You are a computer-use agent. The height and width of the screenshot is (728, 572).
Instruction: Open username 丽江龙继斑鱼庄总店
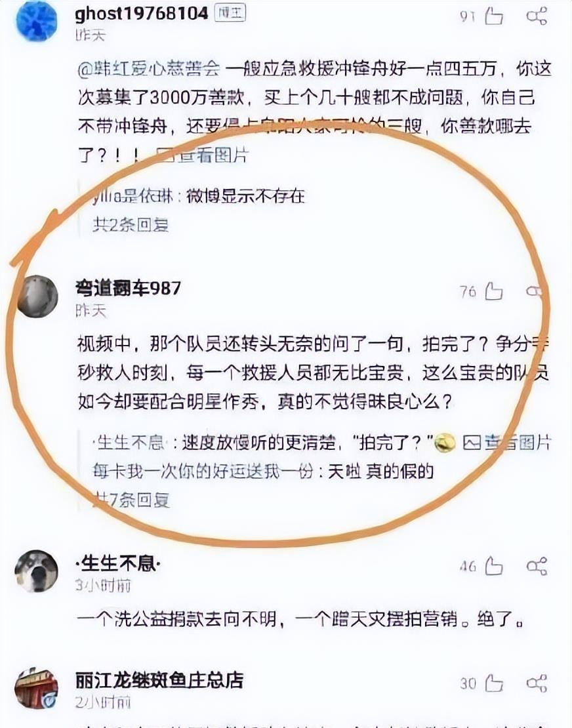[x=159, y=681]
